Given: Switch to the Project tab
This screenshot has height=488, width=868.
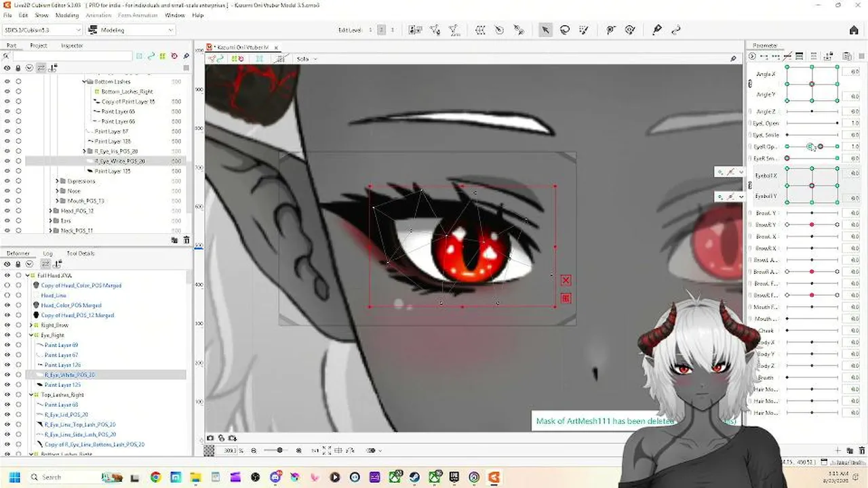Looking at the screenshot, I should (39, 45).
